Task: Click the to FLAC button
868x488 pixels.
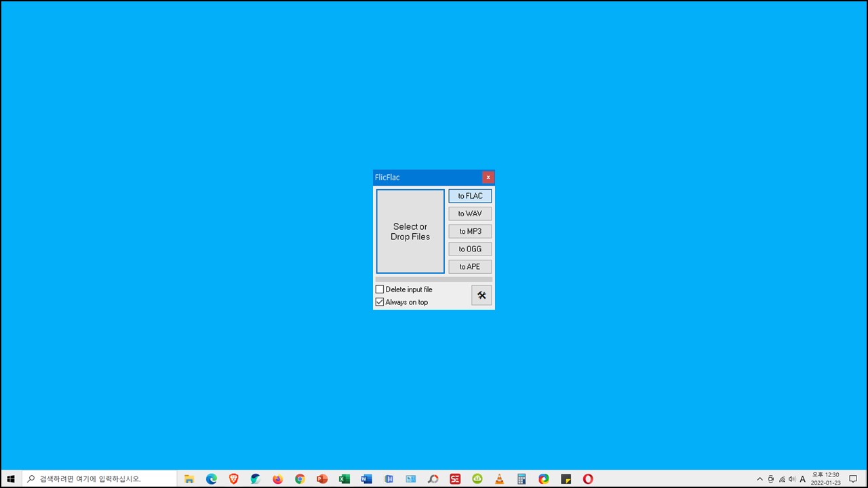Action: click(470, 196)
